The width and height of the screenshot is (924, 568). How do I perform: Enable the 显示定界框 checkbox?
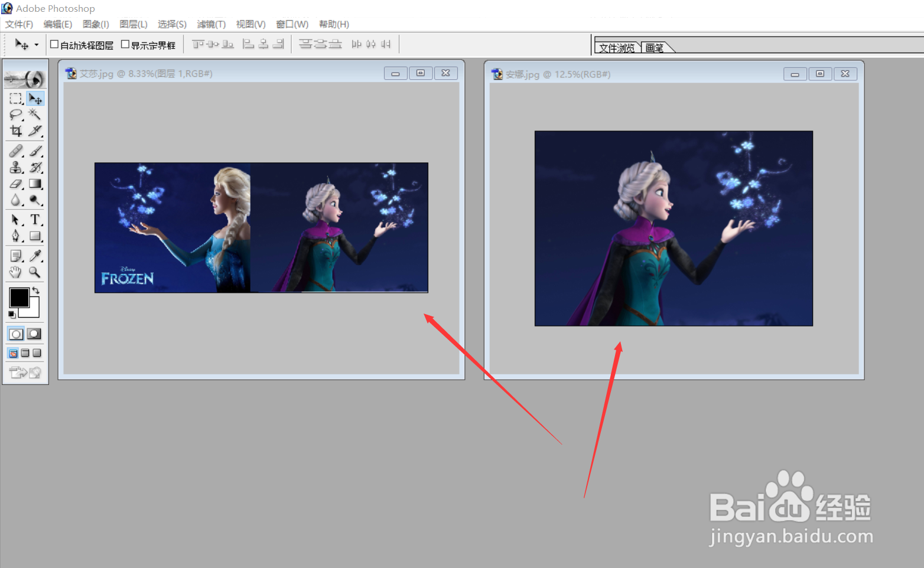pos(125,44)
